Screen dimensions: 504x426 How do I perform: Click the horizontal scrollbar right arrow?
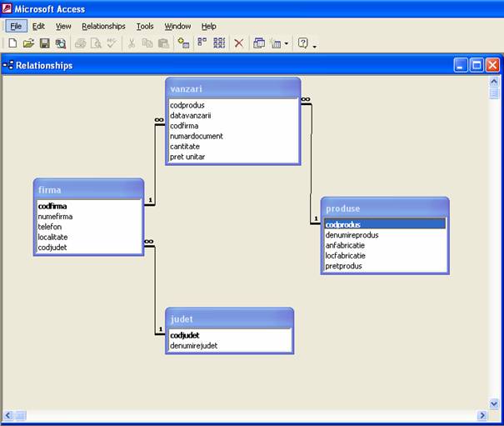(x=482, y=415)
